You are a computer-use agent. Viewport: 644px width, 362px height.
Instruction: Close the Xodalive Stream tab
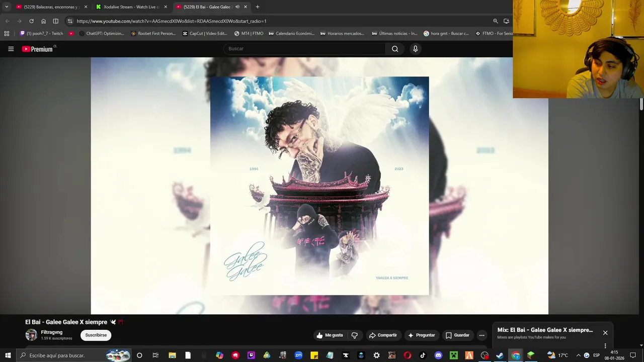point(166,7)
